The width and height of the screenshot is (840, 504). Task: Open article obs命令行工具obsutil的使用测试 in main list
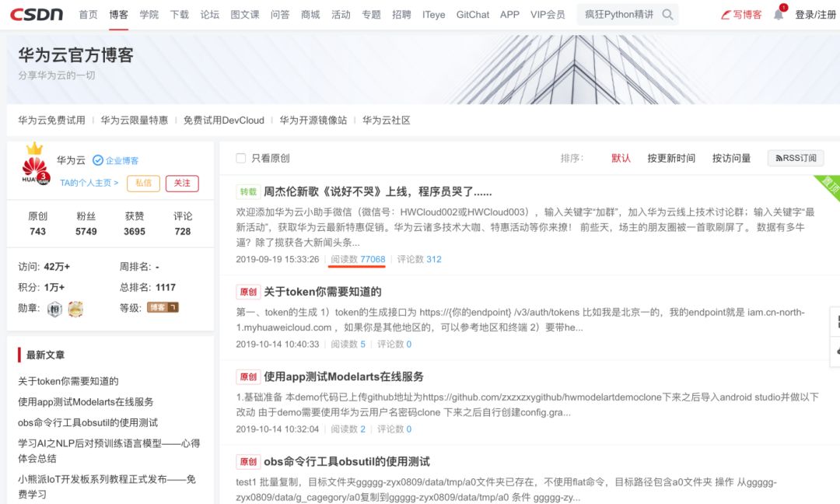(347, 462)
